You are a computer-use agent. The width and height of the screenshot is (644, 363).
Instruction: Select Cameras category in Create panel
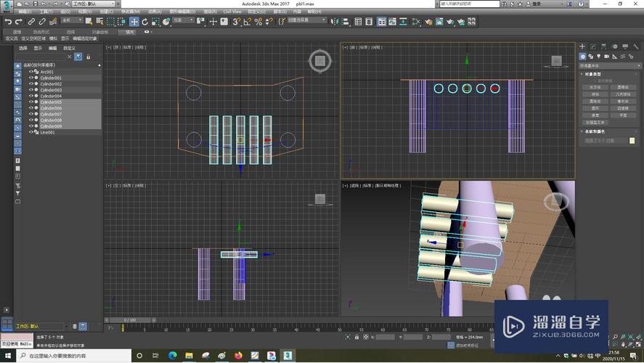607,56
